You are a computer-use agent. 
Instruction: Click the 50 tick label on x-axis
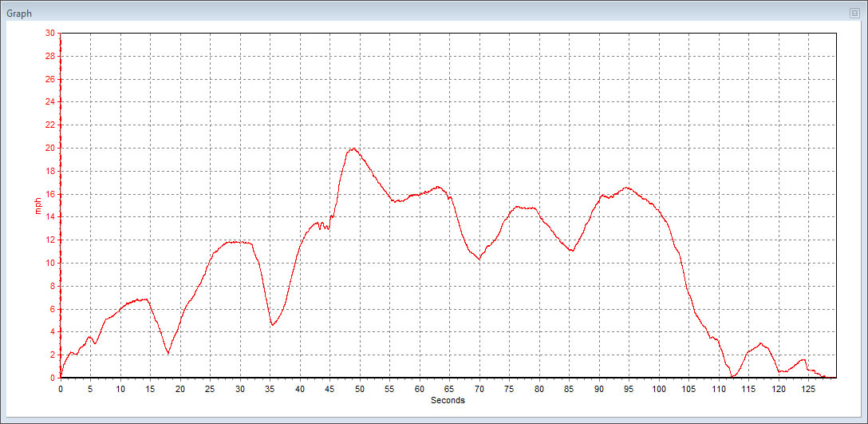tap(360, 390)
